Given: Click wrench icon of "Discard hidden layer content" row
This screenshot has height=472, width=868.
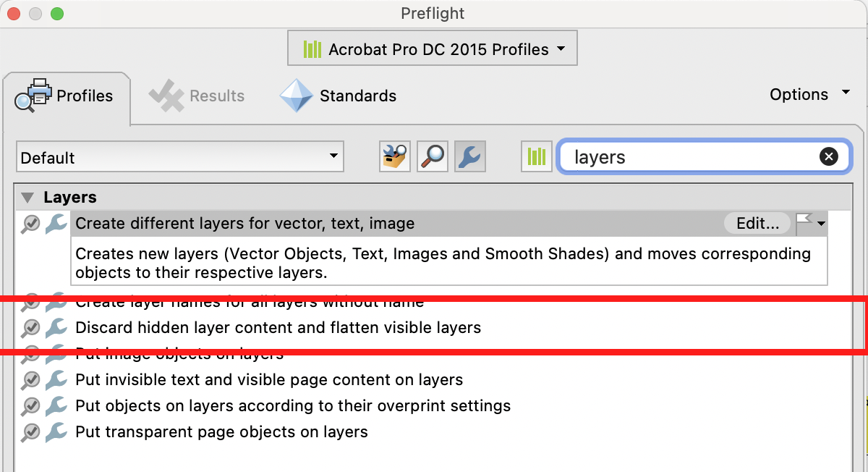Looking at the screenshot, I should (56, 327).
